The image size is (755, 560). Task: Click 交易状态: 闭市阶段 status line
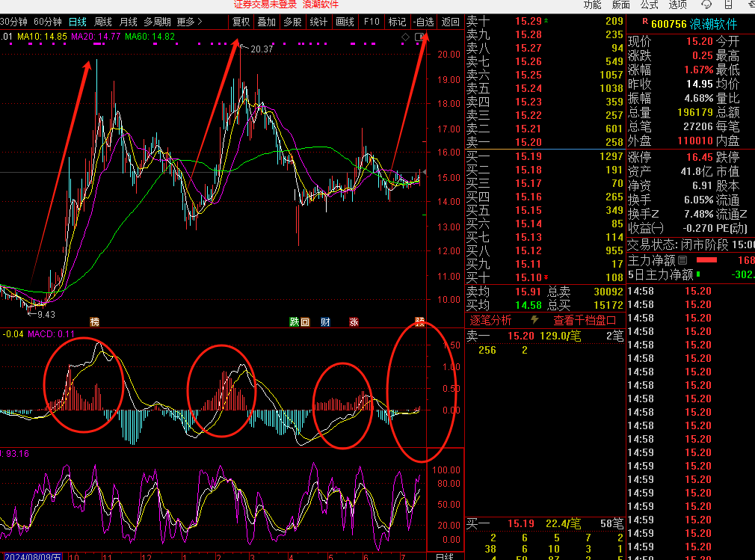point(691,244)
